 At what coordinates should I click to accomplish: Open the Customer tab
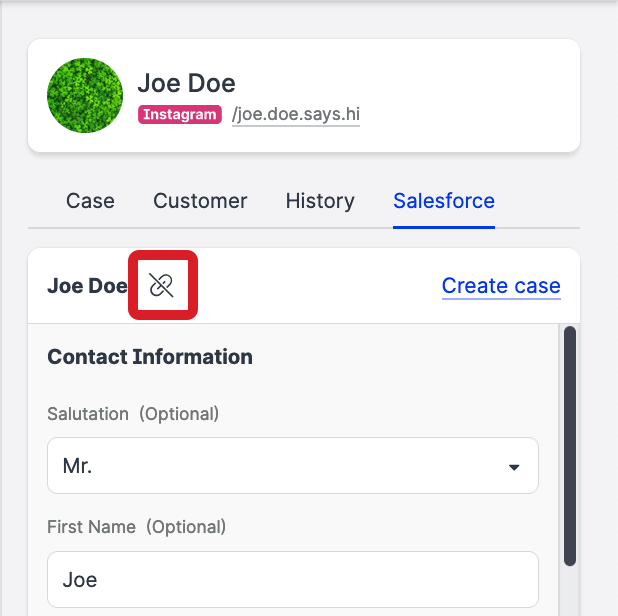click(200, 201)
